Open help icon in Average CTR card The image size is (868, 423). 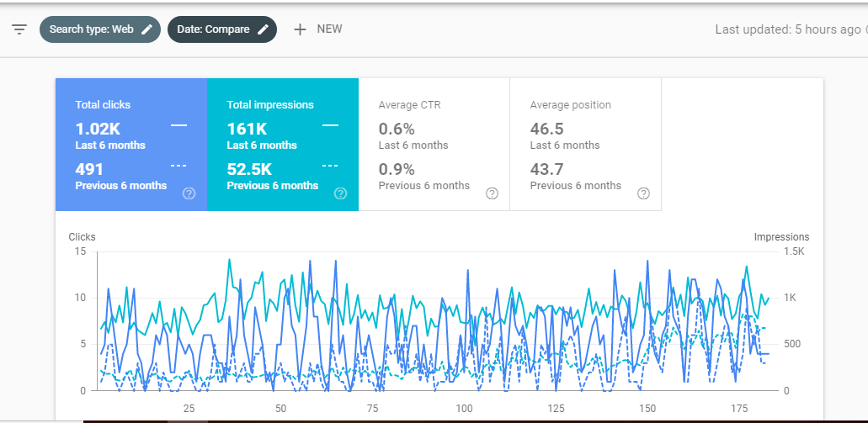(493, 193)
